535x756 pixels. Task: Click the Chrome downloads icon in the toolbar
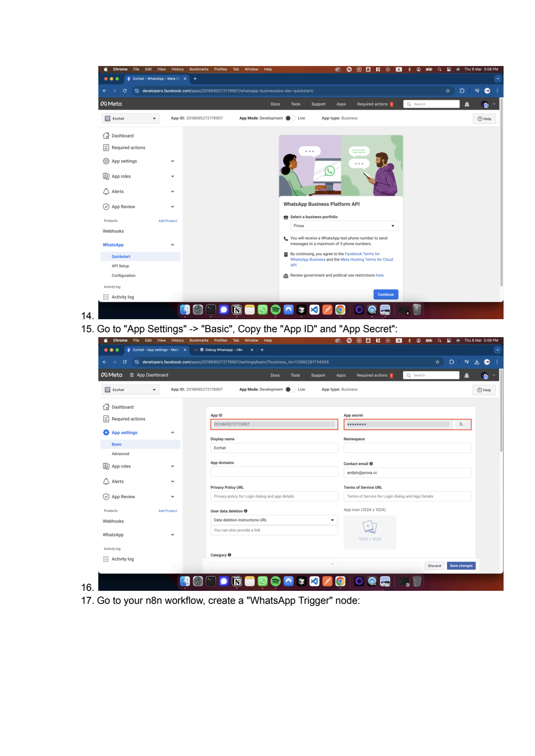pos(477,362)
